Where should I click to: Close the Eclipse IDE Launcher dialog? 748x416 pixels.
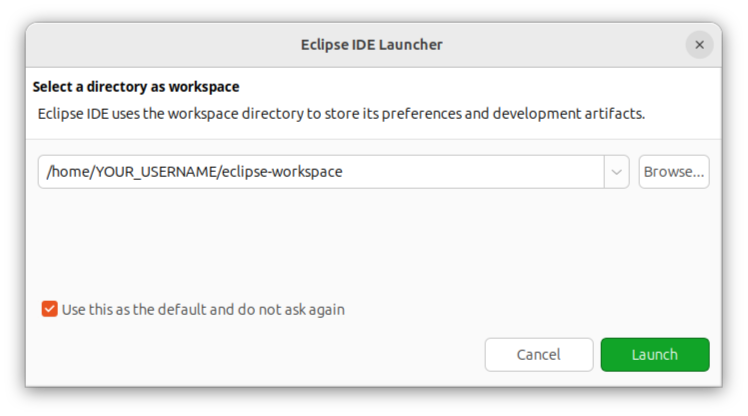pos(699,44)
